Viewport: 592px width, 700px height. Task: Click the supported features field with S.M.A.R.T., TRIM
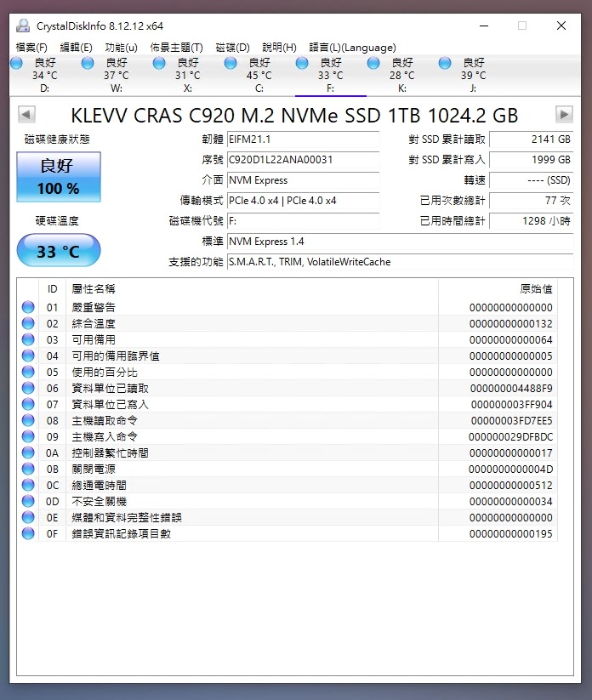400,262
